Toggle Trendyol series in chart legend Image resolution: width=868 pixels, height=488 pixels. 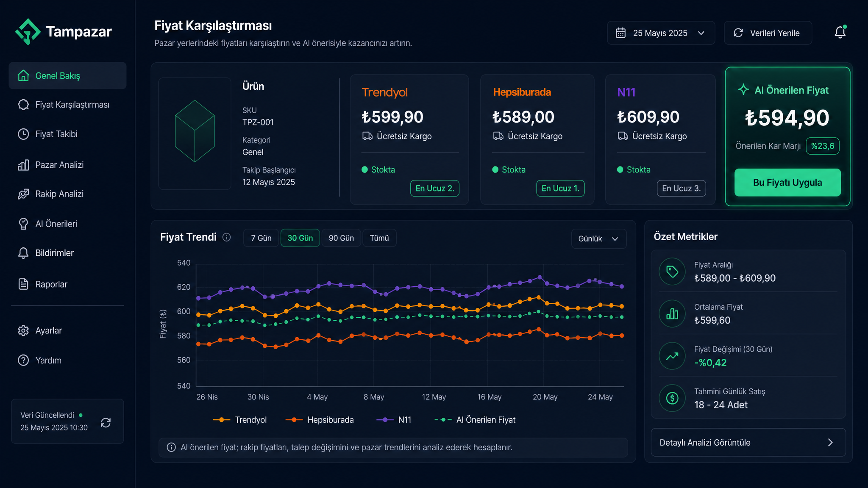coord(240,420)
